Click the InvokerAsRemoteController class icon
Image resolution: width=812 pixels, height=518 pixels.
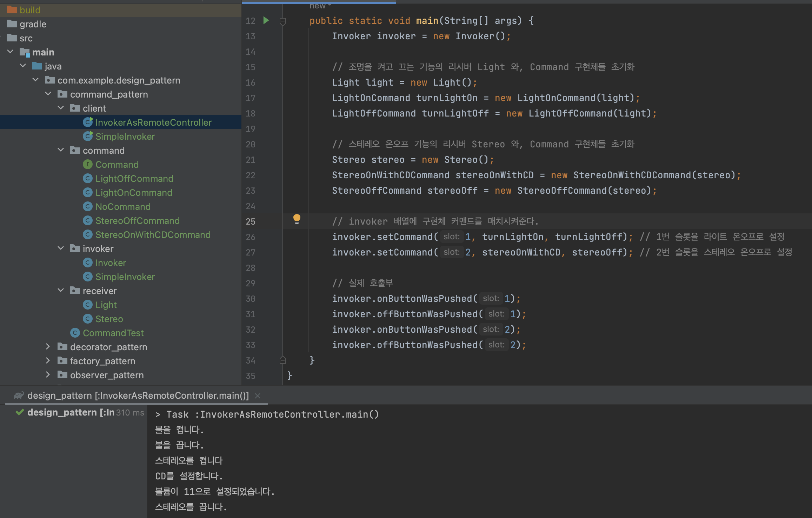pyautogui.click(x=87, y=122)
